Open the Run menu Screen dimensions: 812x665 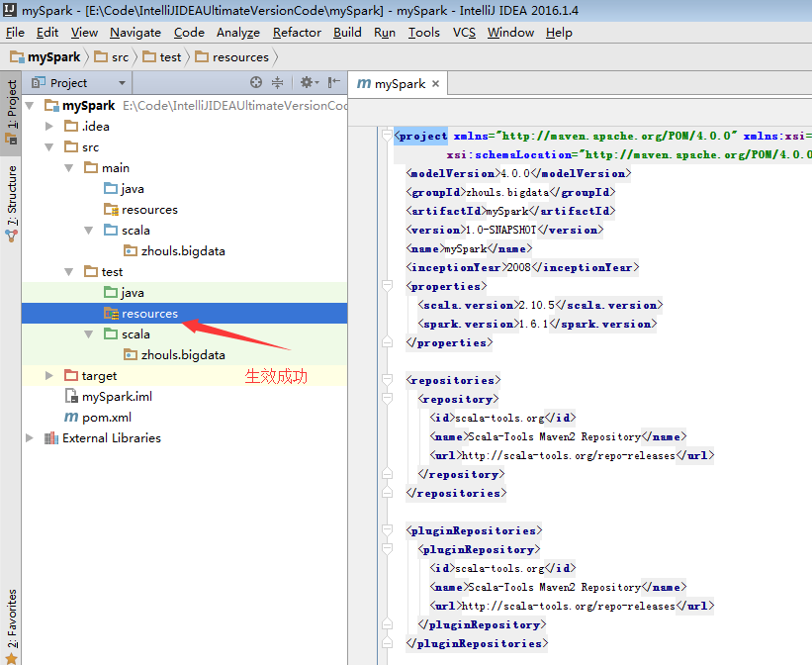coord(385,33)
